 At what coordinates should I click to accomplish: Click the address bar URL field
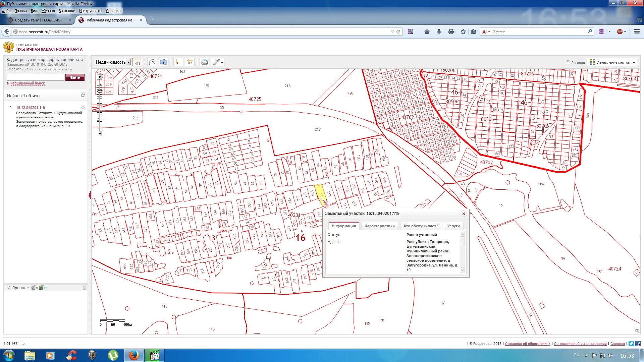pyautogui.click(x=201, y=32)
